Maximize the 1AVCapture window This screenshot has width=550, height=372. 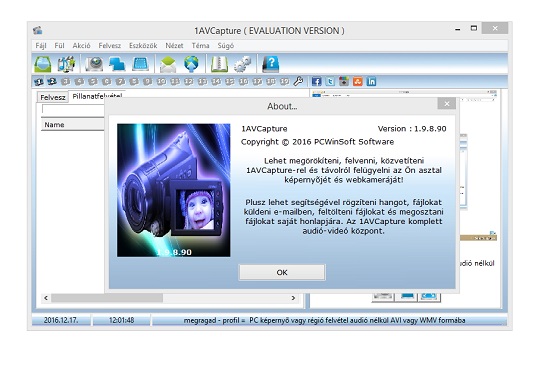(474, 28)
